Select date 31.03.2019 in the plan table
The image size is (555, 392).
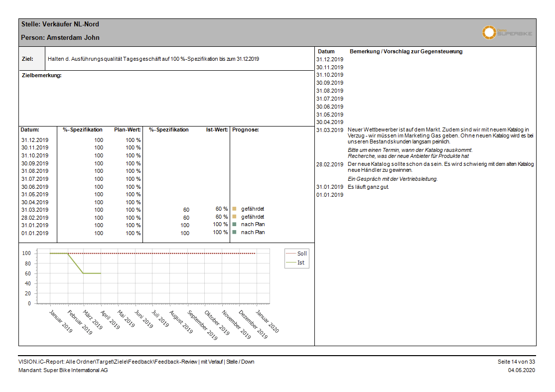[35, 210]
